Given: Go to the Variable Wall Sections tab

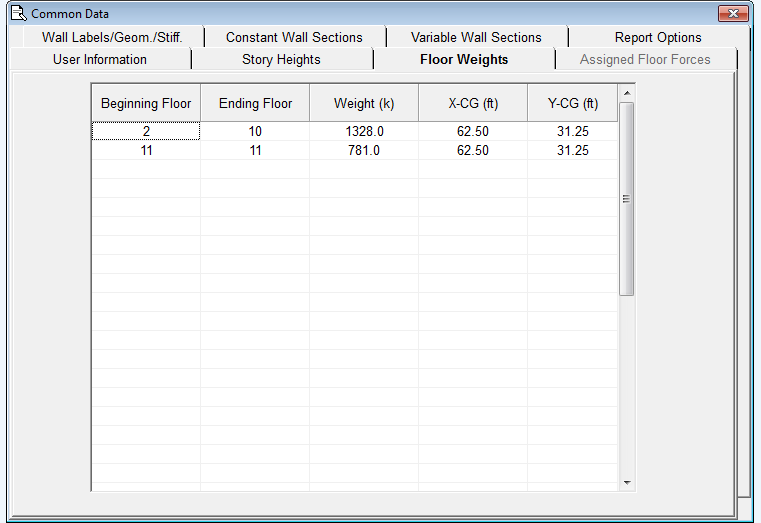Looking at the screenshot, I should coord(476,37).
